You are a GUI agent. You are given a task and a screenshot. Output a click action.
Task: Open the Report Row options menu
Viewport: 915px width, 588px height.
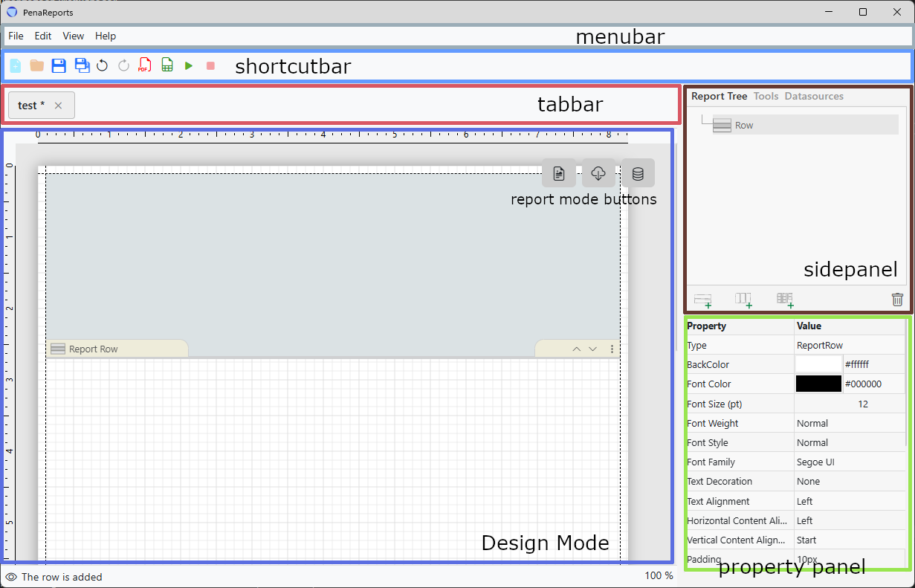(x=612, y=349)
